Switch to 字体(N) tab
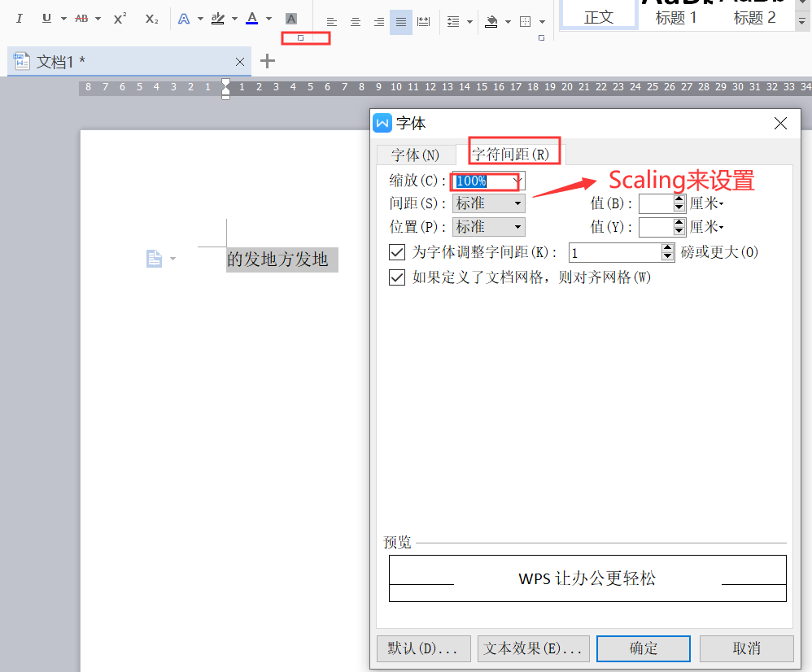The image size is (812, 672). click(415, 155)
